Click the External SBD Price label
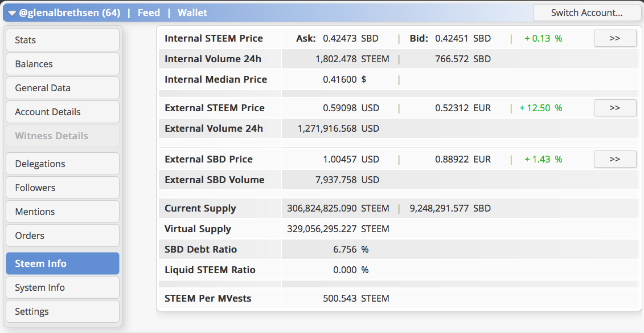Screen dimensions: 644x333 click(x=208, y=159)
